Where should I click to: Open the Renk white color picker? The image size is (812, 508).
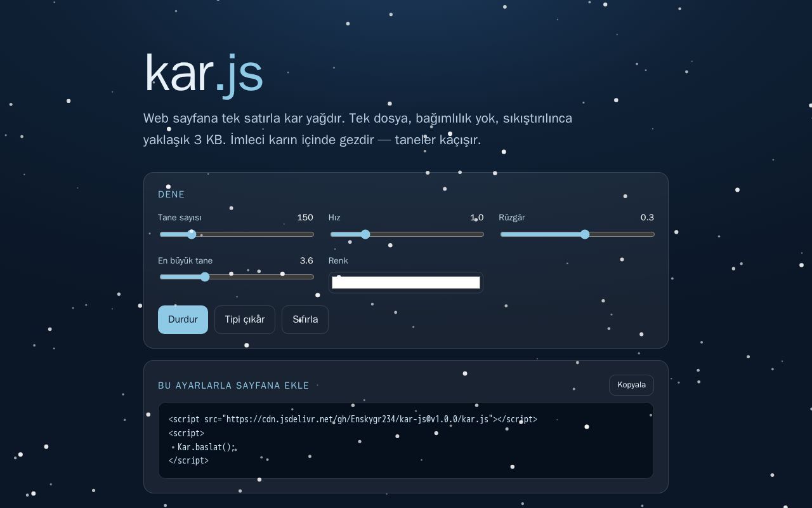(x=406, y=283)
